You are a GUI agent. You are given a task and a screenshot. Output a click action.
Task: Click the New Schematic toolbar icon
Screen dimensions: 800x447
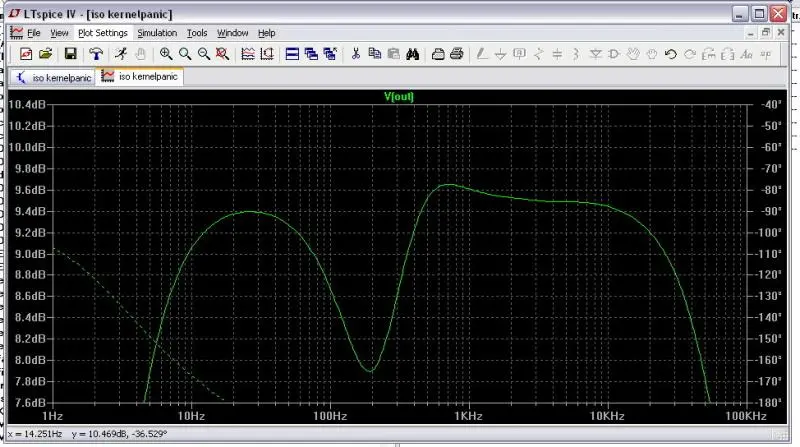(x=26, y=54)
